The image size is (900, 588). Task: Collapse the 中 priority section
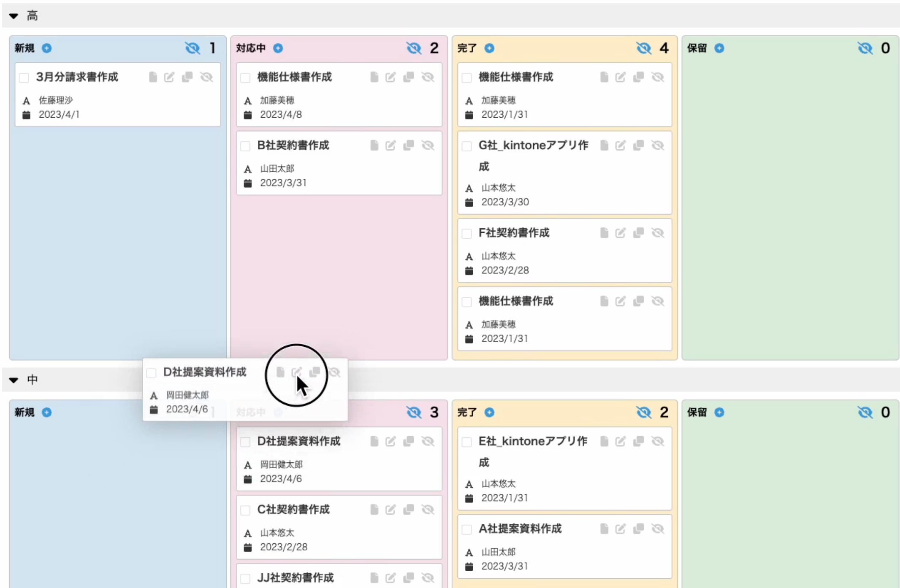coord(14,380)
